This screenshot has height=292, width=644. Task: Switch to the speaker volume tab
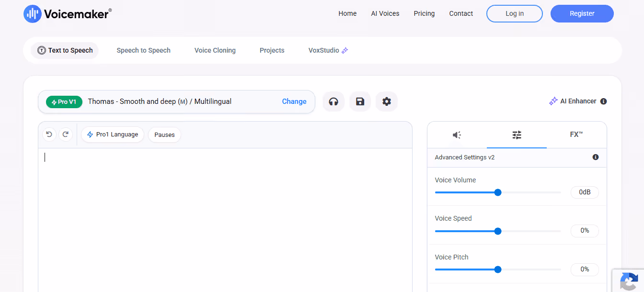click(457, 135)
